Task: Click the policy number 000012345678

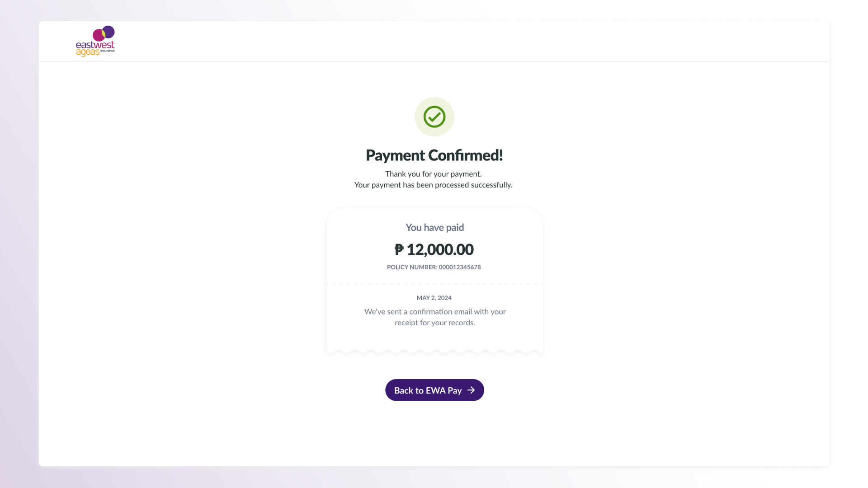Action: click(x=434, y=267)
